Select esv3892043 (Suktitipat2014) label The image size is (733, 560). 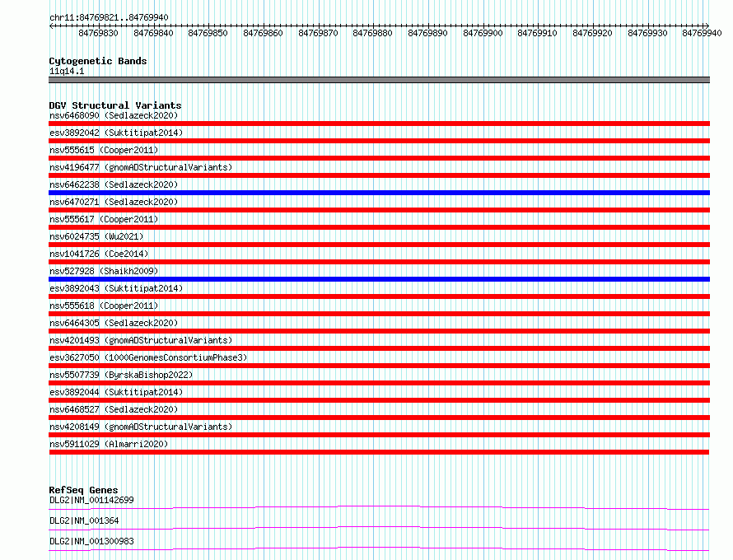pyautogui.click(x=116, y=288)
